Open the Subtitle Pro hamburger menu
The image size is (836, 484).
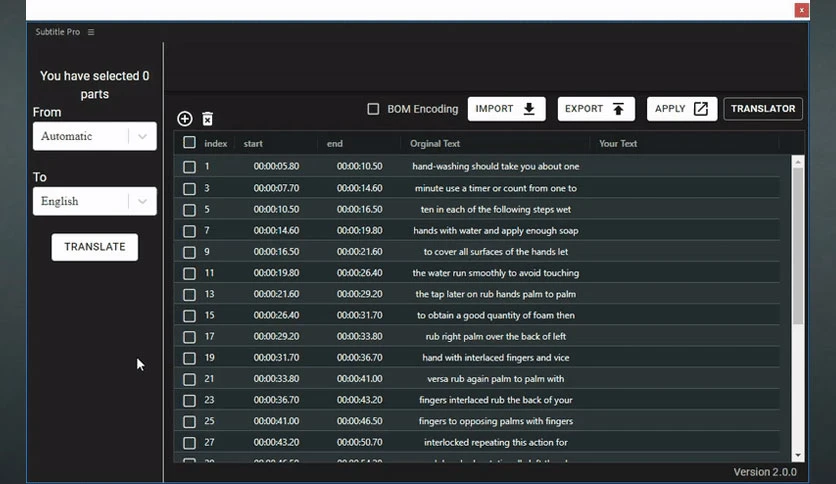(x=91, y=32)
